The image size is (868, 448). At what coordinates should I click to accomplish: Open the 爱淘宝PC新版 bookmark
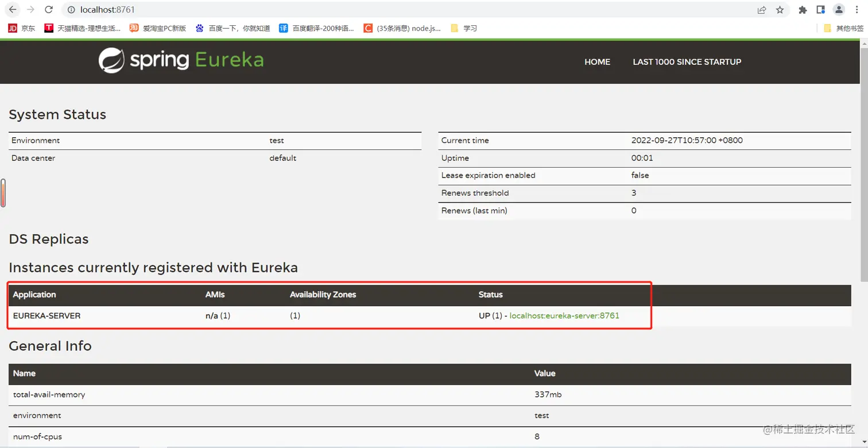tap(157, 28)
